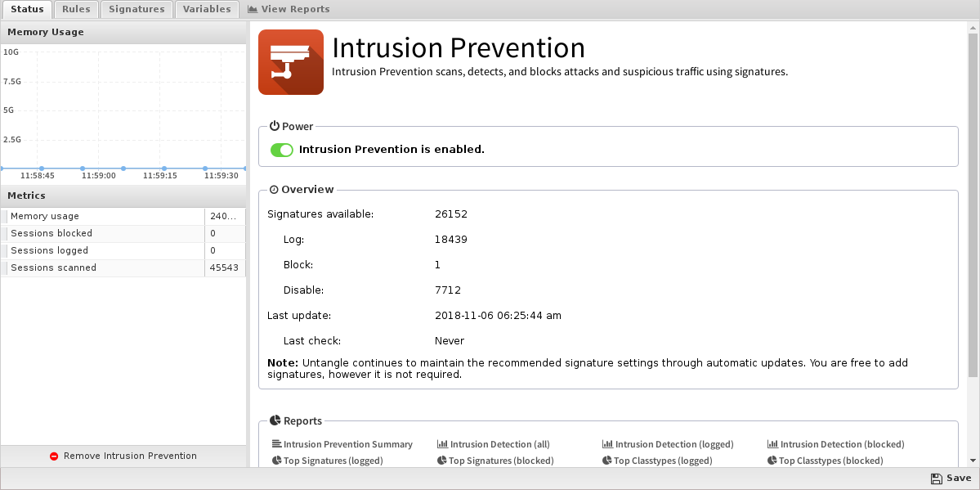Click the Top Classtypes (logged) pie icon
Image resolution: width=980 pixels, height=490 pixels.
(x=606, y=460)
